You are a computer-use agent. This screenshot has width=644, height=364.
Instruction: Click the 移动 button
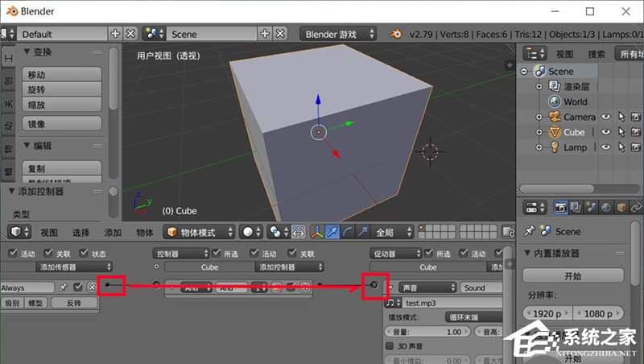click(60, 74)
